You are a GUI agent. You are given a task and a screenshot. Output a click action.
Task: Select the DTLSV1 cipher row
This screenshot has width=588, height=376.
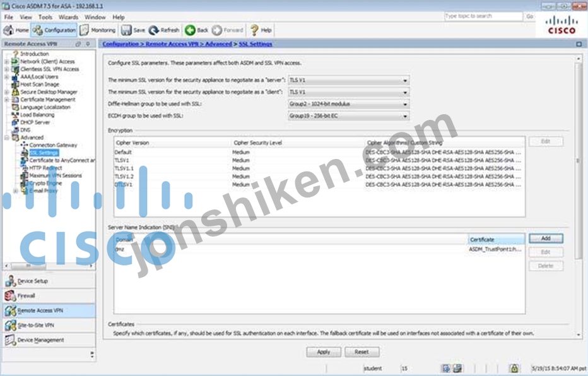click(319, 184)
